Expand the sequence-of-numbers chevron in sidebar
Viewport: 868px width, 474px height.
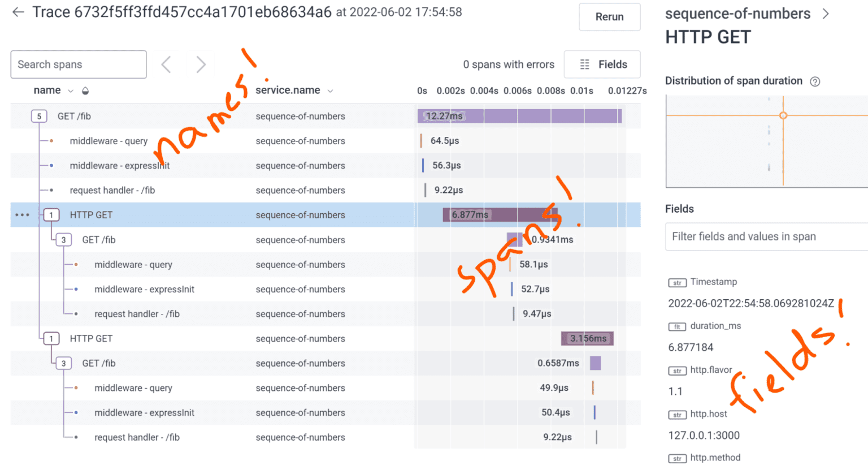click(x=826, y=14)
